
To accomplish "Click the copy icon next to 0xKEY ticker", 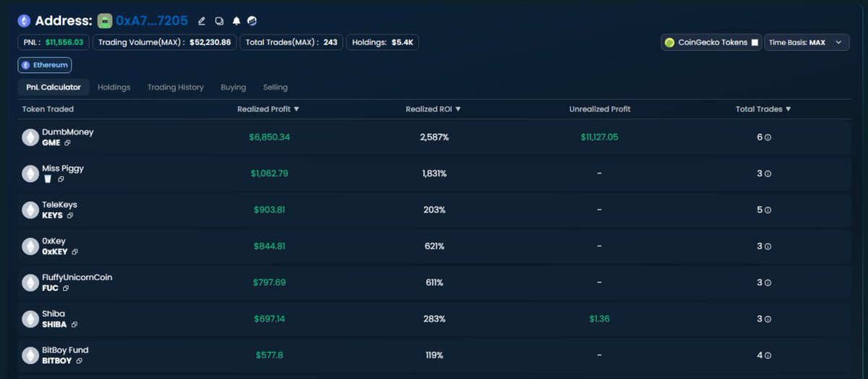I will [x=75, y=252].
